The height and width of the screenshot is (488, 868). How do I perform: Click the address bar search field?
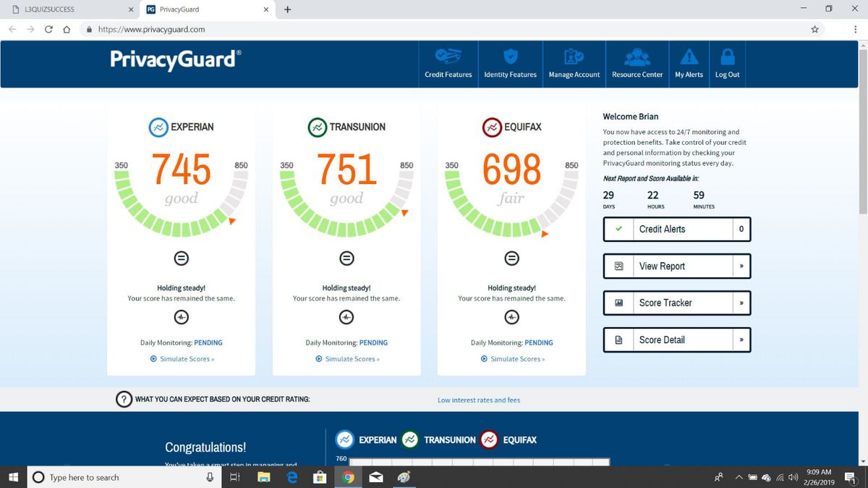point(289,30)
